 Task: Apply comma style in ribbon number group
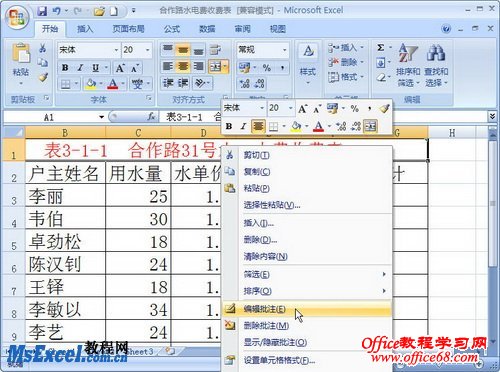282,68
